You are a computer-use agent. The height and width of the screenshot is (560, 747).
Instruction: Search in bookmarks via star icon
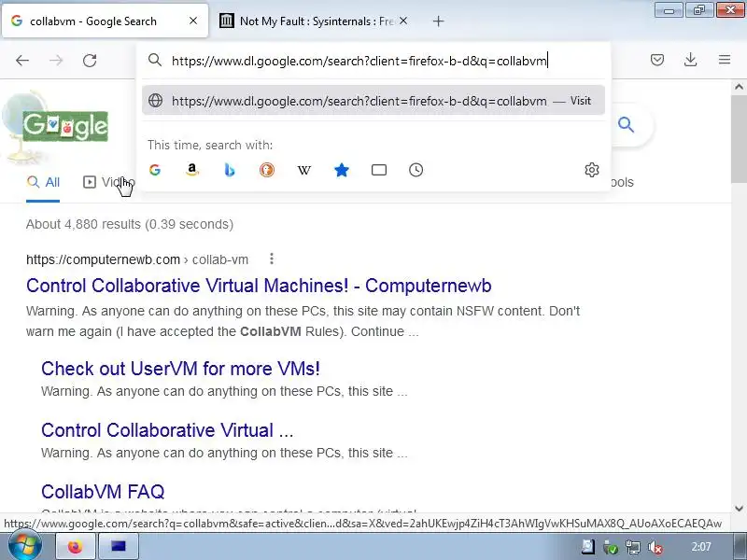pos(342,170)
